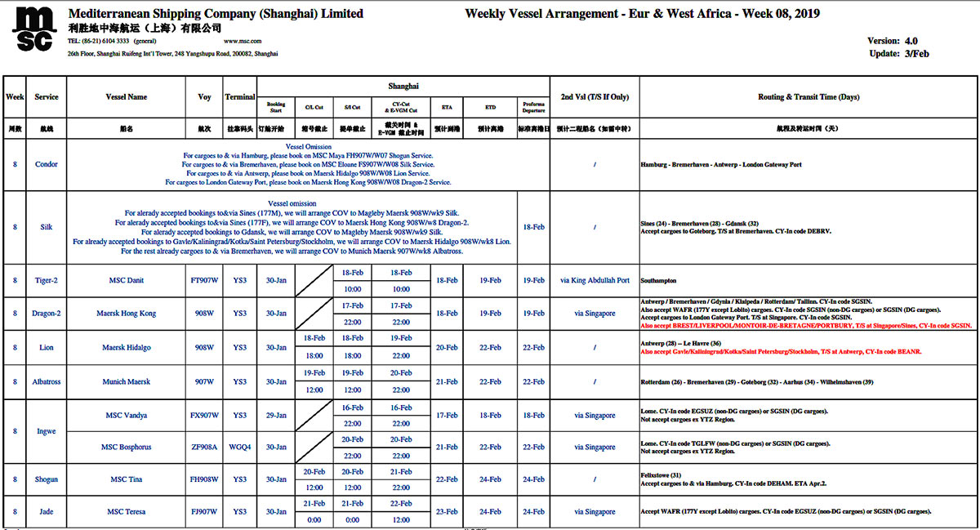Select vessel name 'Munich Maersk'
Screen dimensions: 980x530
pos(127,381)
